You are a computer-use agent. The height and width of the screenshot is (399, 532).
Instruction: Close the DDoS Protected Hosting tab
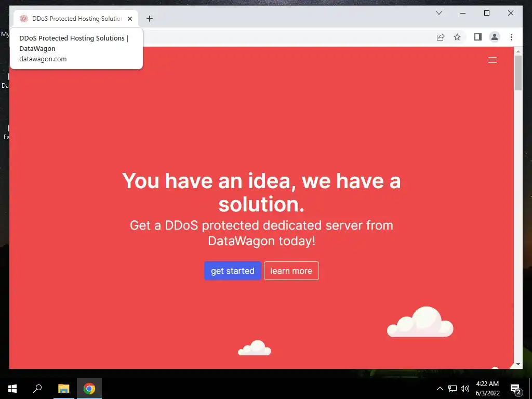click(129, 19)
